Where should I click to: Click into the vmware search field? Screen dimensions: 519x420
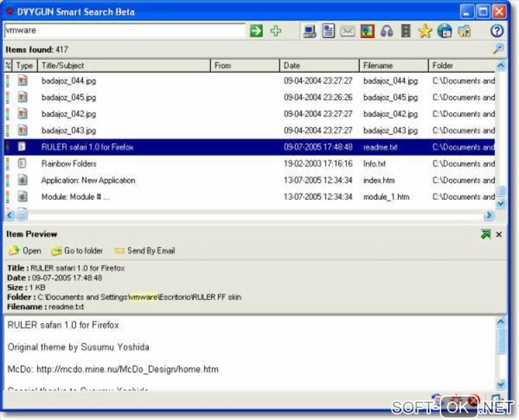(x=125, y=31)
